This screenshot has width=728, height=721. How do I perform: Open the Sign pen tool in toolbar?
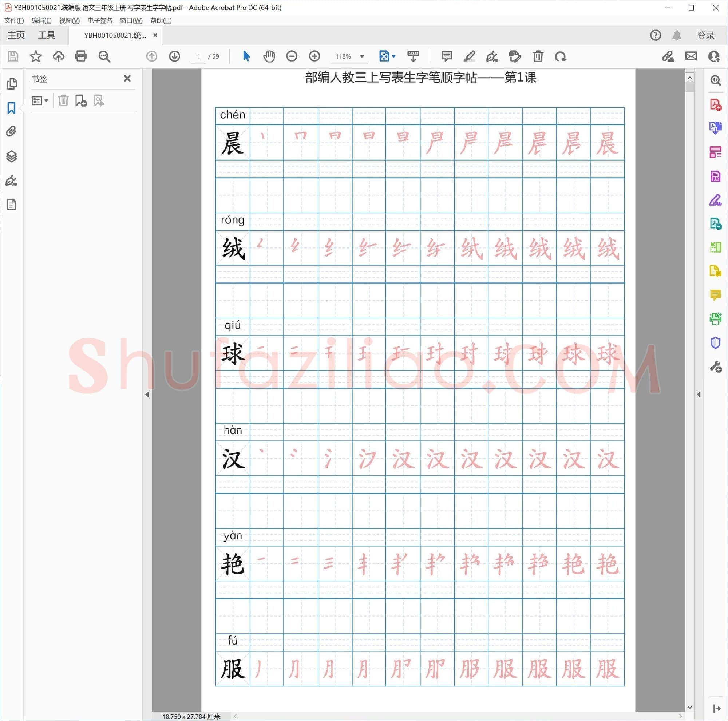[492, 56]
